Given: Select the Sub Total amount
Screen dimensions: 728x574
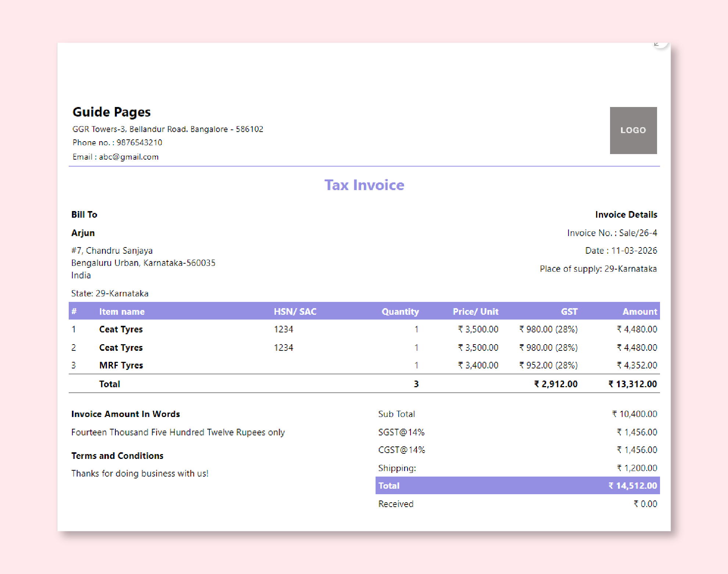Looking at the screenshot, I should 635,414.
